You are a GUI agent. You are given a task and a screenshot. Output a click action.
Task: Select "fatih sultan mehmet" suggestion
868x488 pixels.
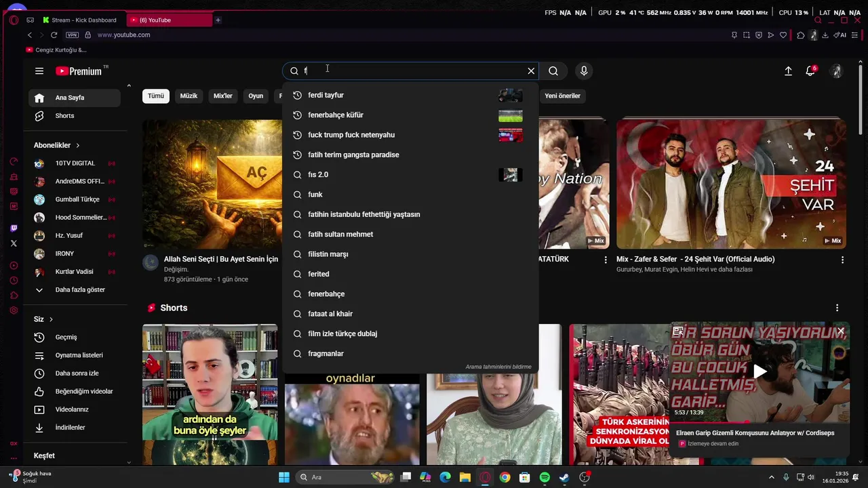click(410, 235)
